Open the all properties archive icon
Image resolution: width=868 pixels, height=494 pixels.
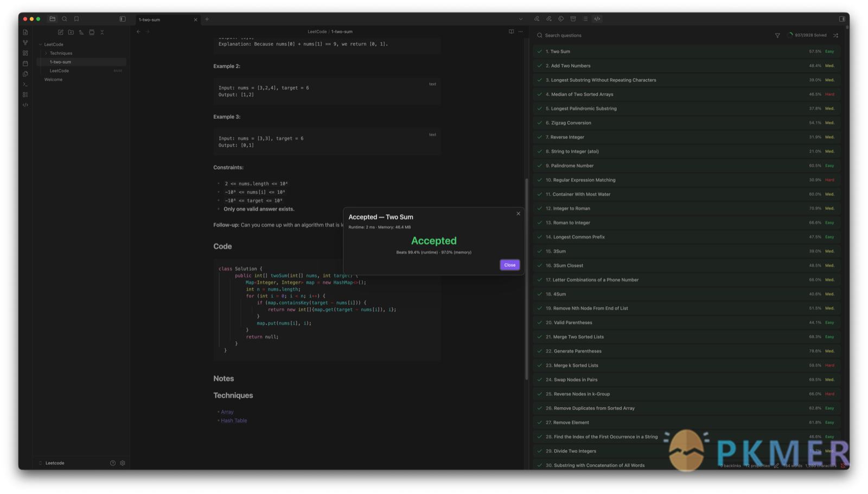[573, 19]
